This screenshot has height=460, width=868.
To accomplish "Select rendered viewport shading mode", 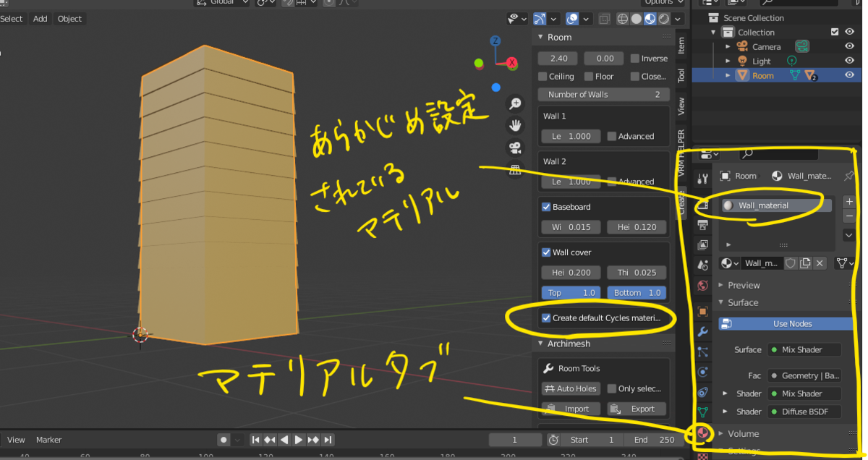I will pyautogui.click(x=663, y=19).
